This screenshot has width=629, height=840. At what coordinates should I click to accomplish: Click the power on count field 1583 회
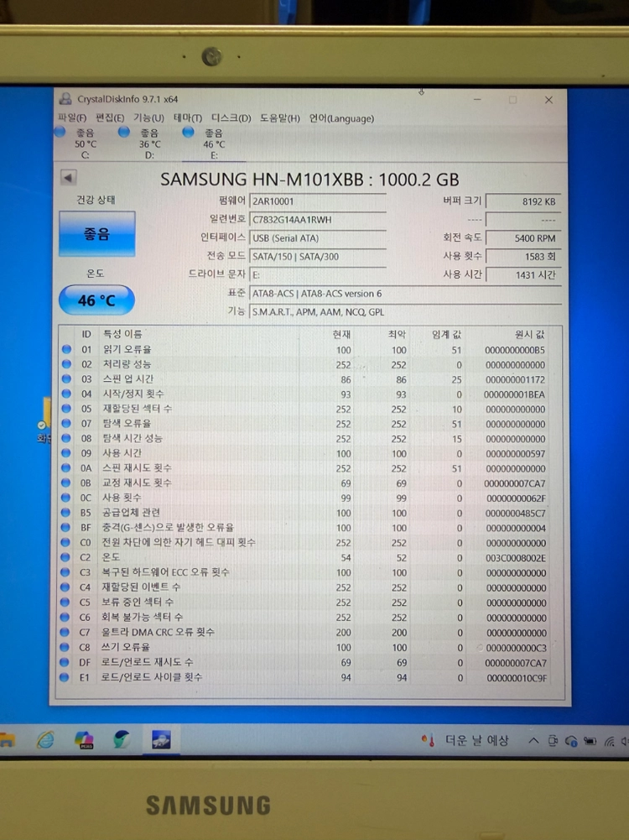[x=523, y=257]
